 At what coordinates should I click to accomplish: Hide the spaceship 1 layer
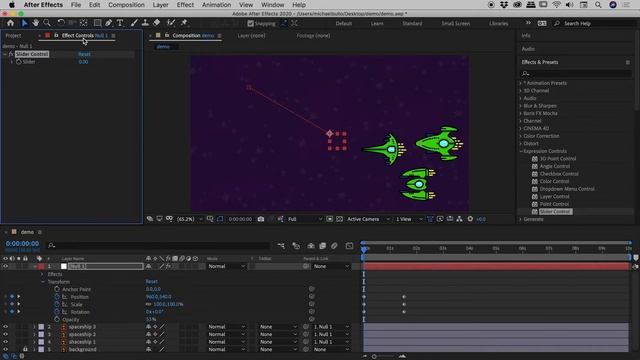coord(5,342)
